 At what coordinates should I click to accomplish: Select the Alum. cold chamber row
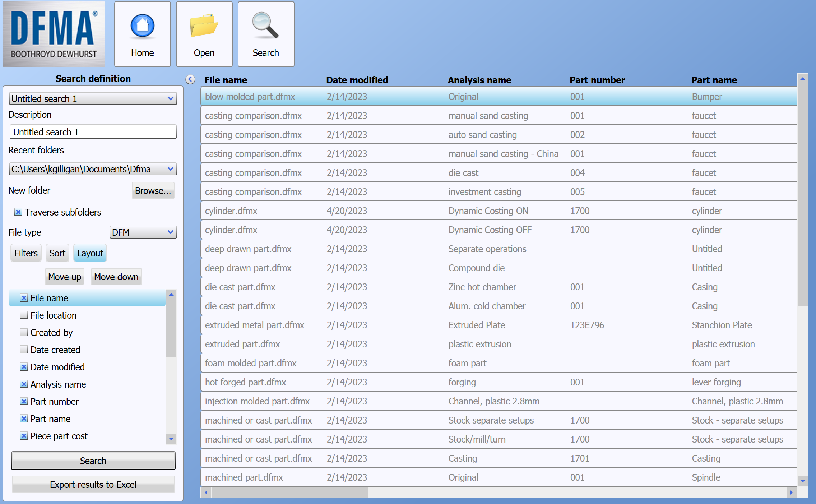[499, 306]
